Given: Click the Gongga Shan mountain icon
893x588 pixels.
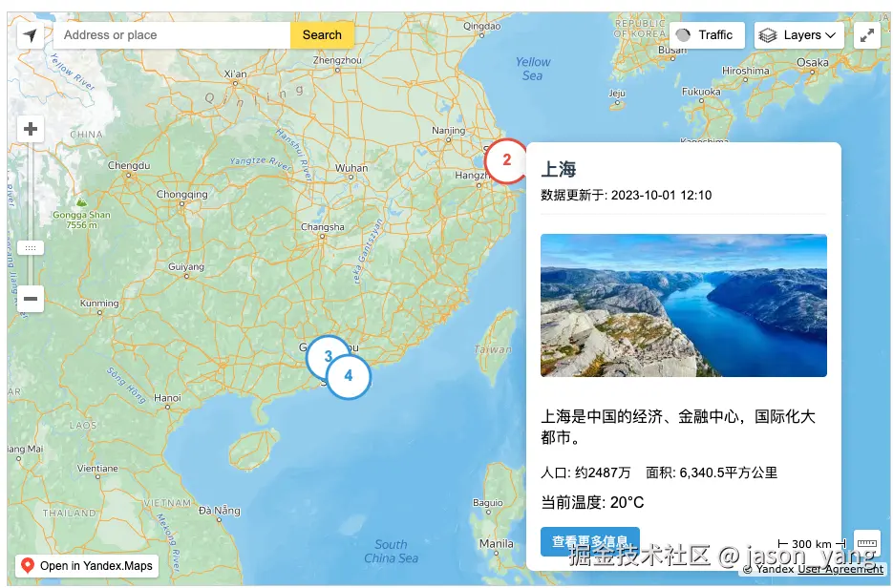Looking at the screenshot, I should coord(81,201).
